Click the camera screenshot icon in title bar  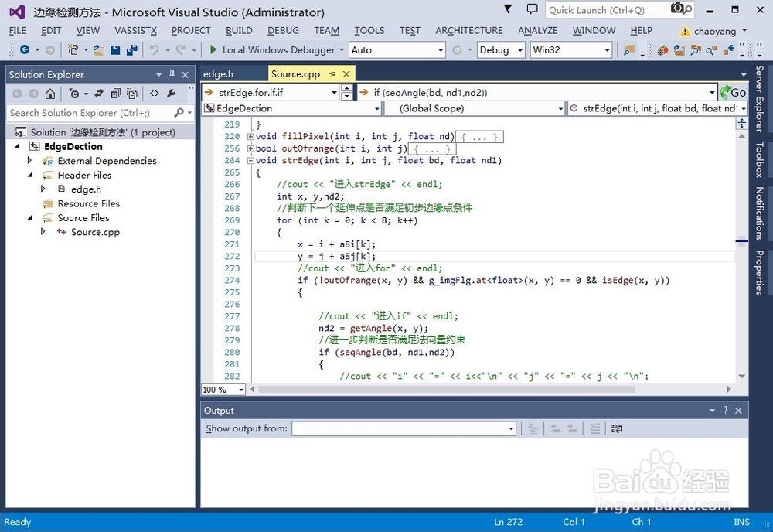coord(678,9)
